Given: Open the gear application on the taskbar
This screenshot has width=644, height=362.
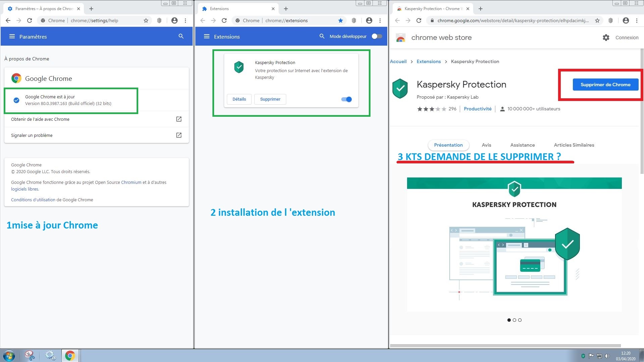Looking at the screenshot, I should pos(50,355).
